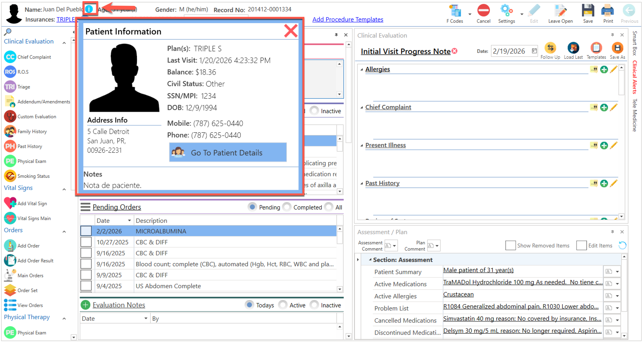Screen dimensions: 644x343
Task: Click the Load Last icon
Action: click(573, 48)
